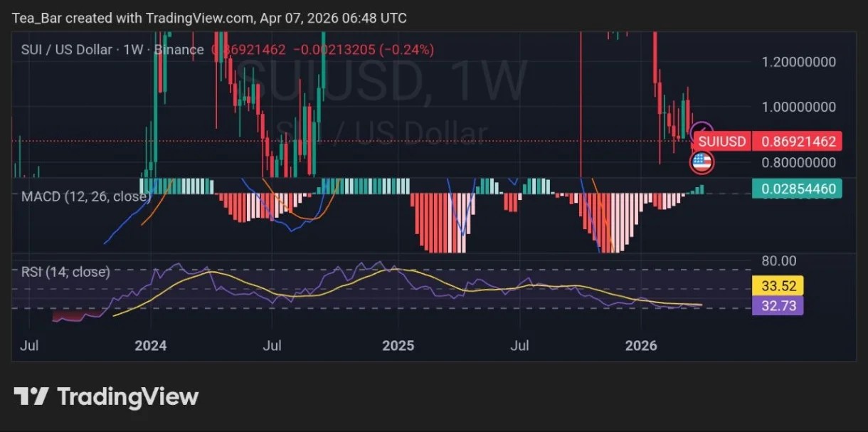Select the purple RSI value label 32.73
The width and height of the screenshot is (868, 432).
[x=778, y=305]
